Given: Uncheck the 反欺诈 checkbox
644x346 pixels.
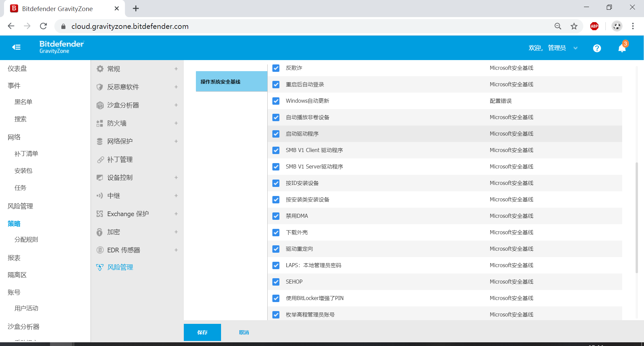Looking at the screenshot, I should (x=276, y=68).
